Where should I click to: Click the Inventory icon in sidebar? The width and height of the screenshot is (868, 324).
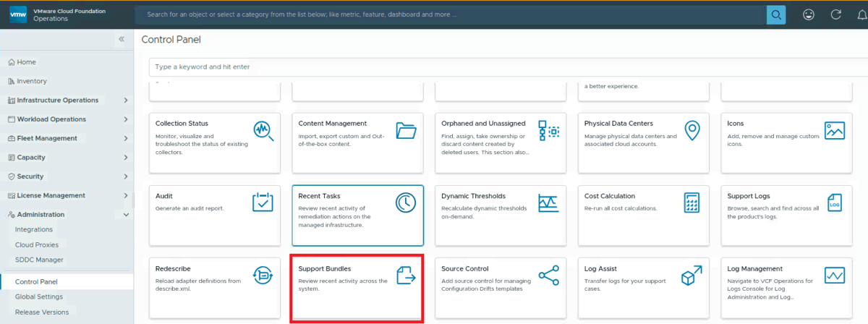tap(11, 81)
